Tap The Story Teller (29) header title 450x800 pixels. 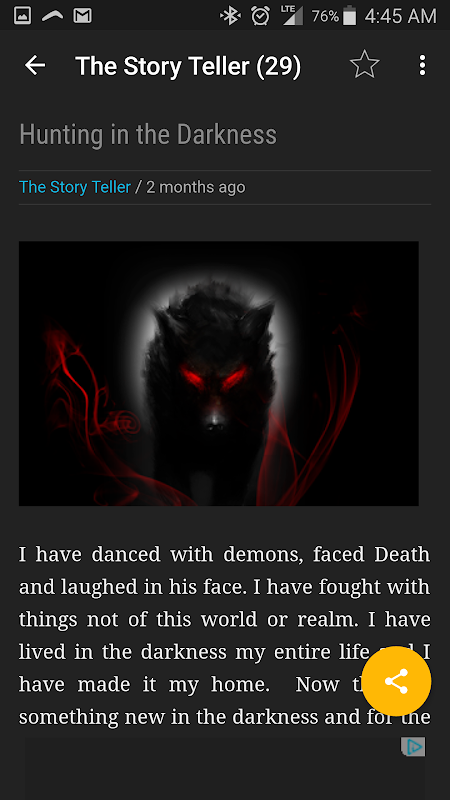(188, 66)
